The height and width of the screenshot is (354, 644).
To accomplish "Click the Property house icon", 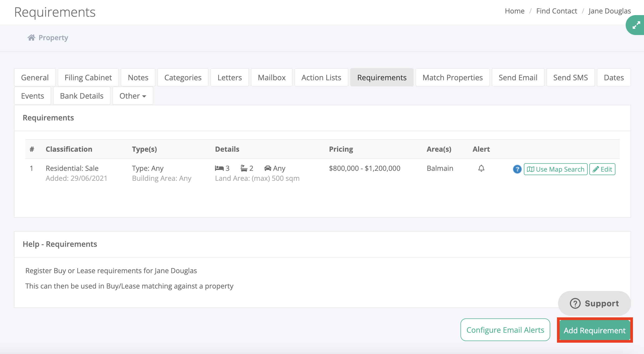I will pos(32,38).
